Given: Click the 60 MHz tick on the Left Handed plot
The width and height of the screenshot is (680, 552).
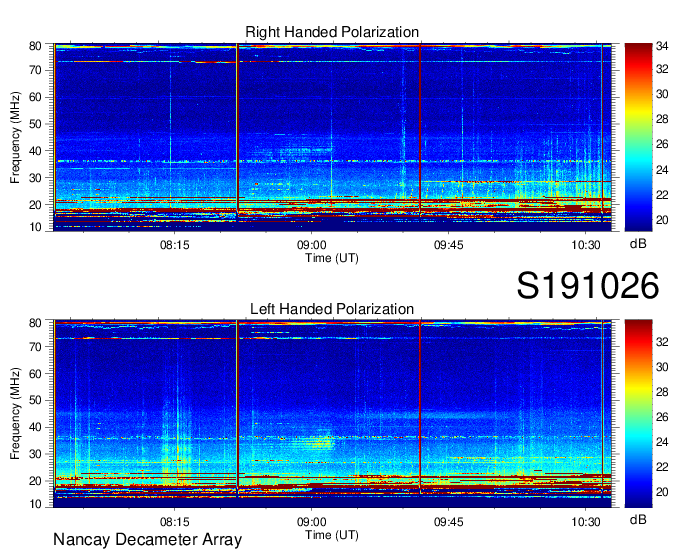Looking at the screenshot, I should (35, 373).
